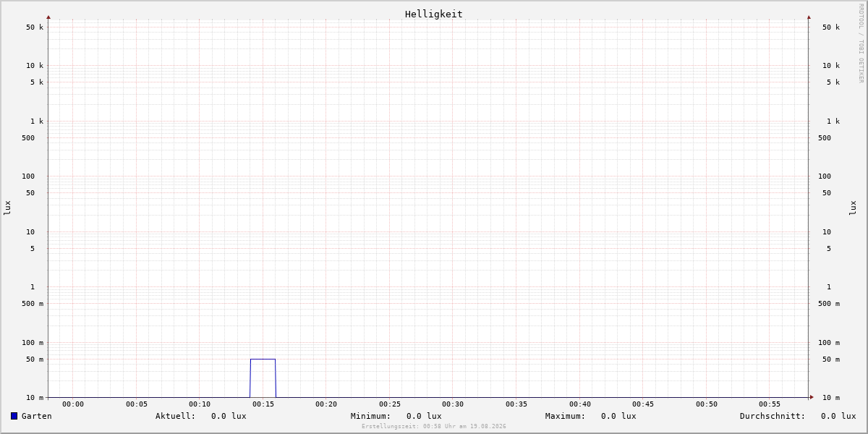The image size is (868, 434).
Task: Click the red arrow at x-axis end
Action: [x=812, y=397]
